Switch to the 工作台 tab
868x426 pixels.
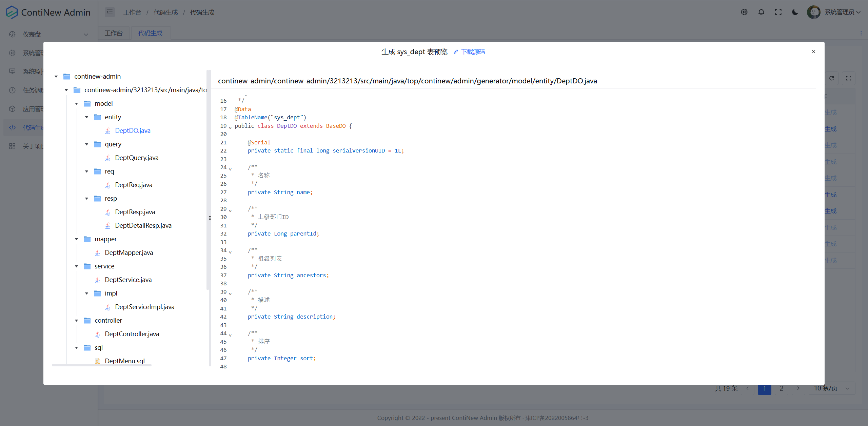click(114, 33)
